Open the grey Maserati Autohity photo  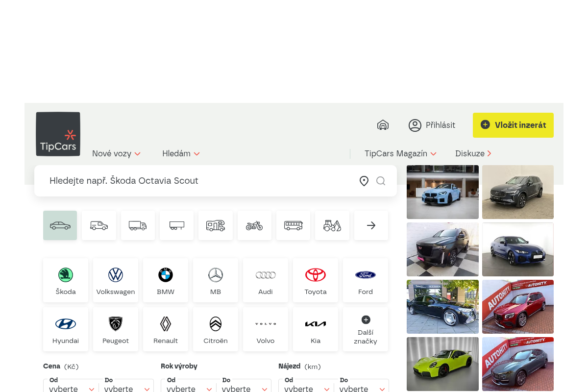point(518,364)
